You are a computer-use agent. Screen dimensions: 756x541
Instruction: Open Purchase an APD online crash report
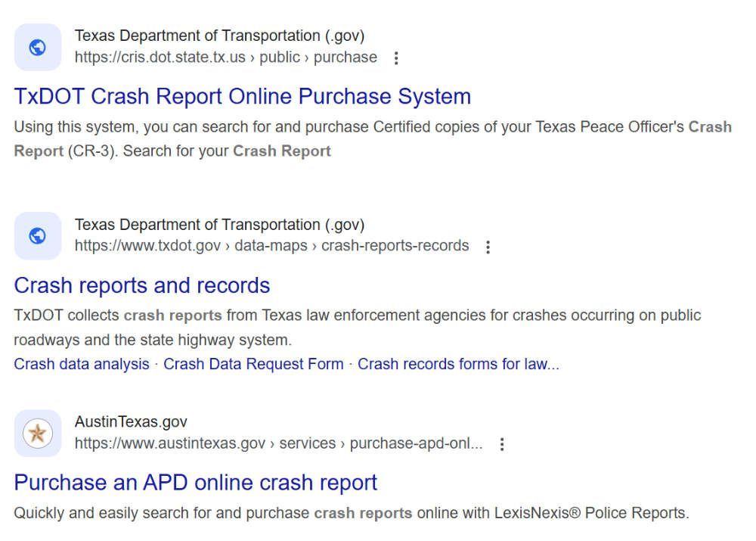coord(195,483)
